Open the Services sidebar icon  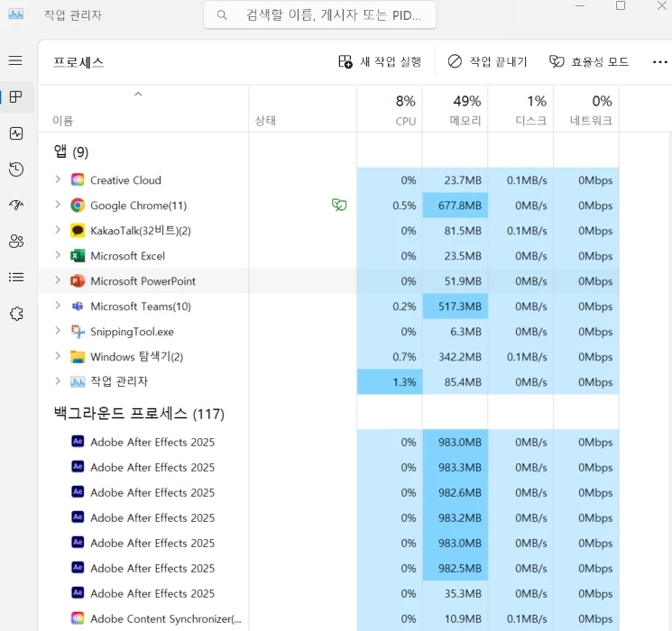(16, 314)
